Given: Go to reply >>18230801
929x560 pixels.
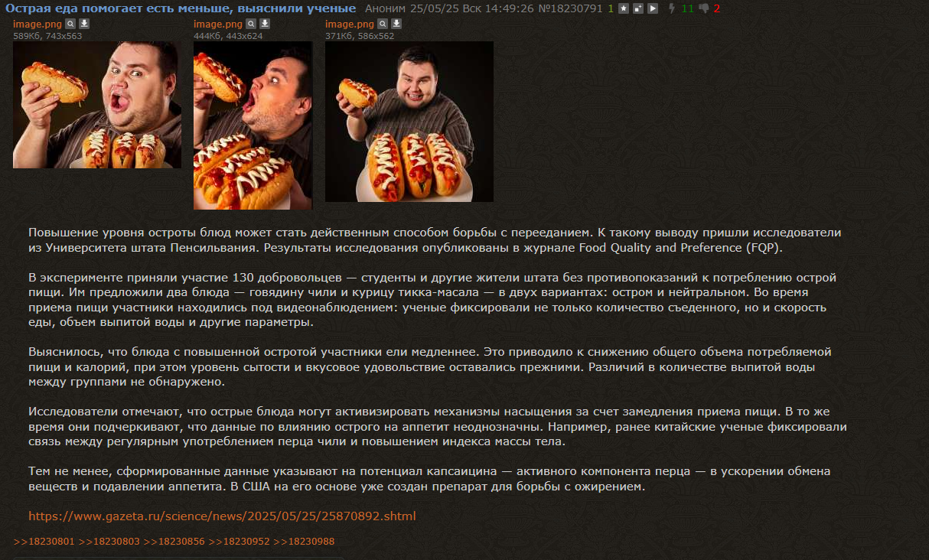Looking at the screenshot, I should click(44, 542).
